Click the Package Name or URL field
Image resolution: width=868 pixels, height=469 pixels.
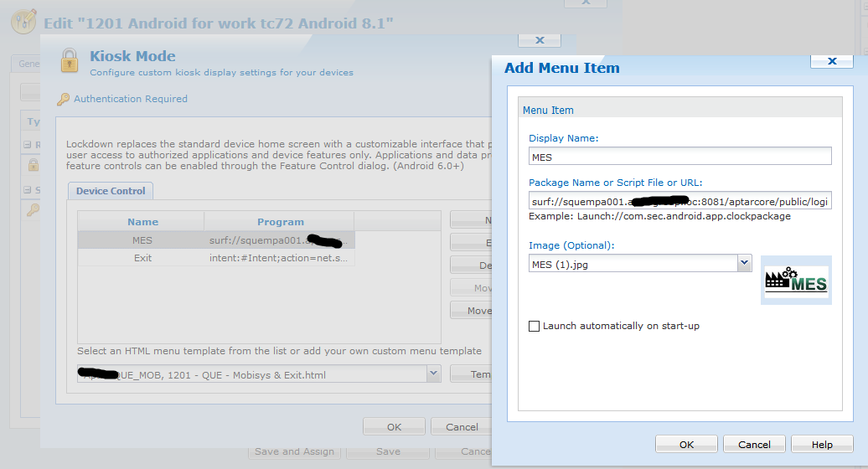click(x=679, y=201)
